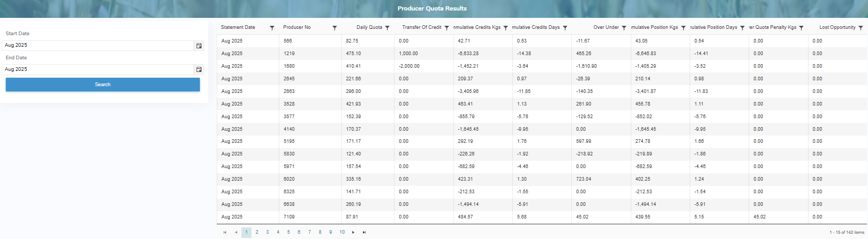Open the End Date calendar picker
Image resolution: width=868 pixels, height=239 pixels.
click(x=199, y=69)
